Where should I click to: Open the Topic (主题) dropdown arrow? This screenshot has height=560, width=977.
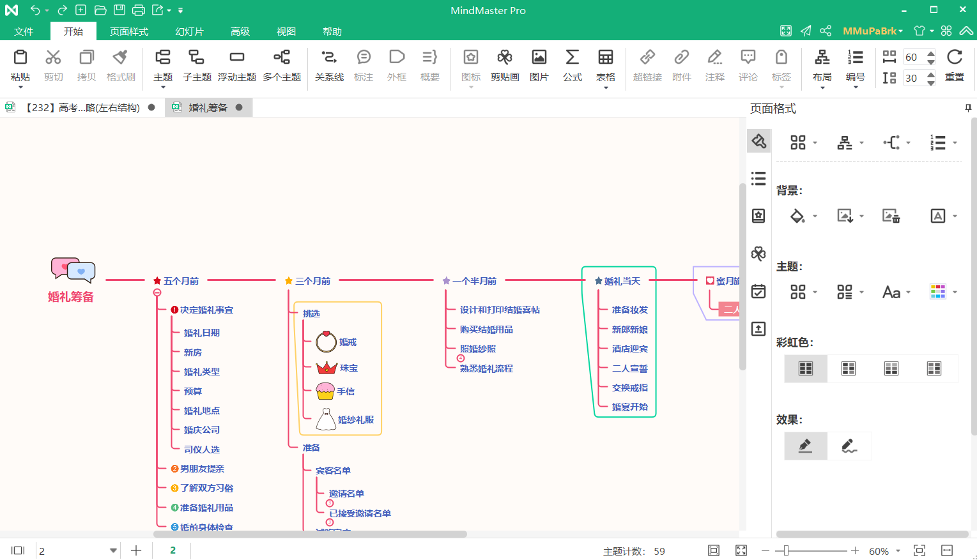[x=163, y=87]
